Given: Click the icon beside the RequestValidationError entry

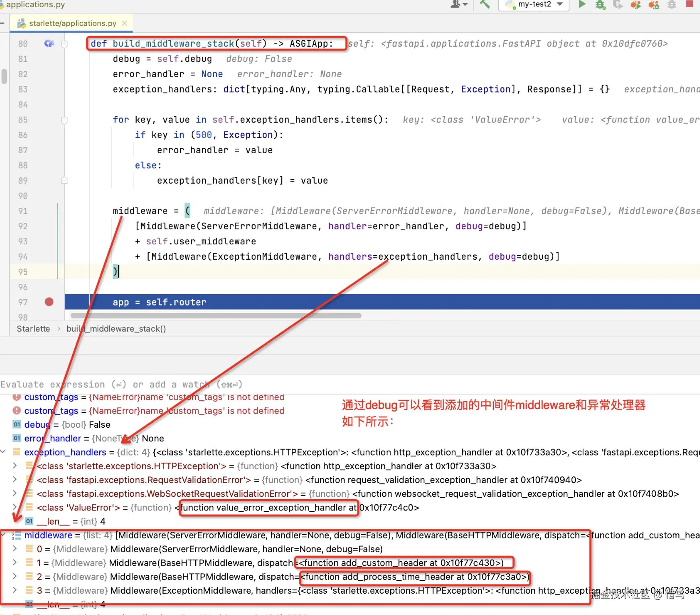Looking at the screenshot, I should pyautogui.click(x=29, y=480).
